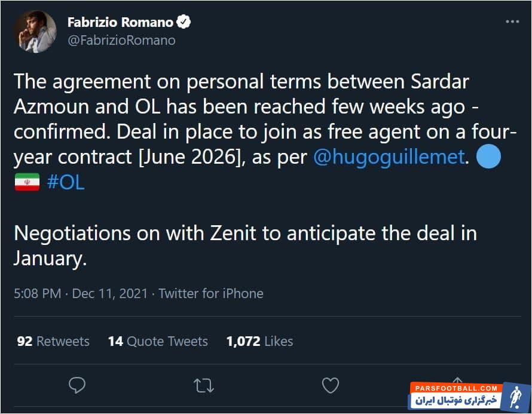The width and height of the screenshot is (532, 414).
Task: Open Fabrizio Romano's profile picture
Action: pos(35,32)
